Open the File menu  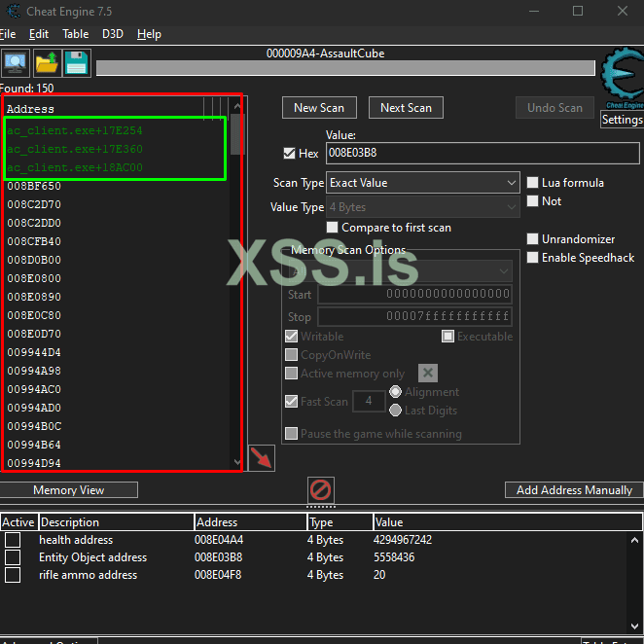click(8, 34)
